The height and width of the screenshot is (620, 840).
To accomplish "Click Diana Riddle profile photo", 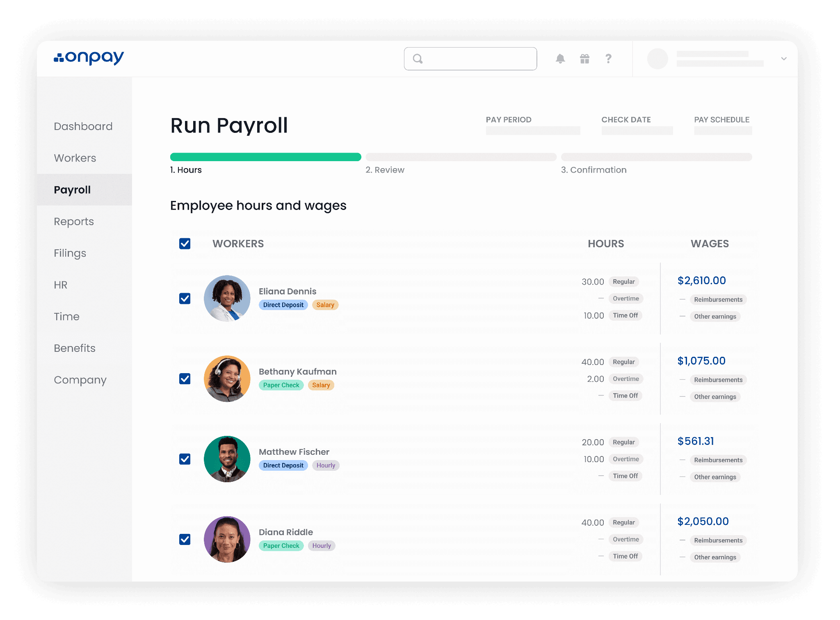I will tap(227, 539).
